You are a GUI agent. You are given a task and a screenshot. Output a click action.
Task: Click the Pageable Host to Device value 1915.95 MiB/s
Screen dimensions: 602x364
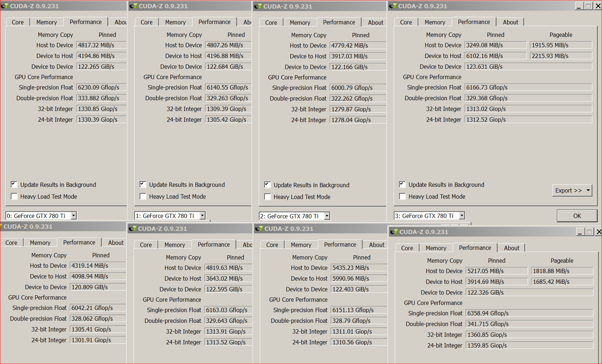coord(561,45)
